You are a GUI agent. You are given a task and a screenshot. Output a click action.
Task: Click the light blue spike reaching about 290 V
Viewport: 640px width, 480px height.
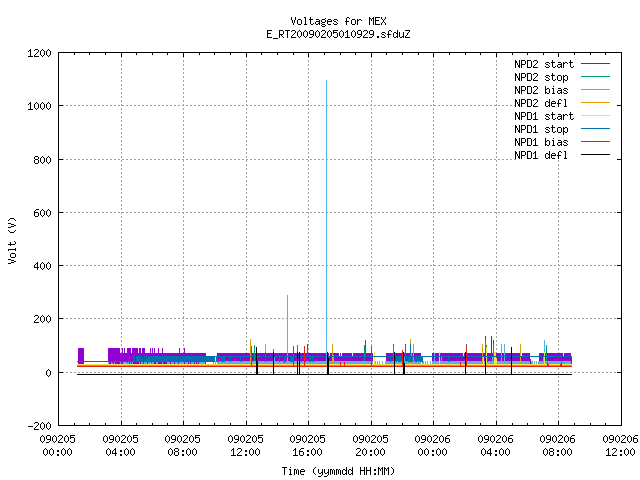pyautogui.click(x=287, y=322)
